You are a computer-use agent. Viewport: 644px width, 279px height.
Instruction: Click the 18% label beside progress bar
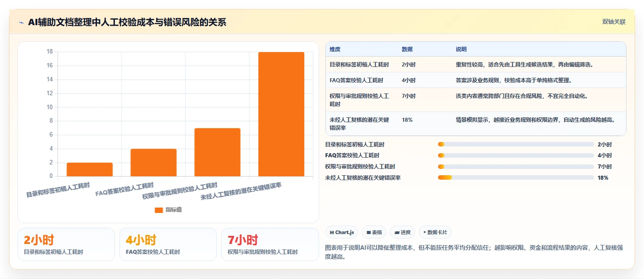[603, 178]
